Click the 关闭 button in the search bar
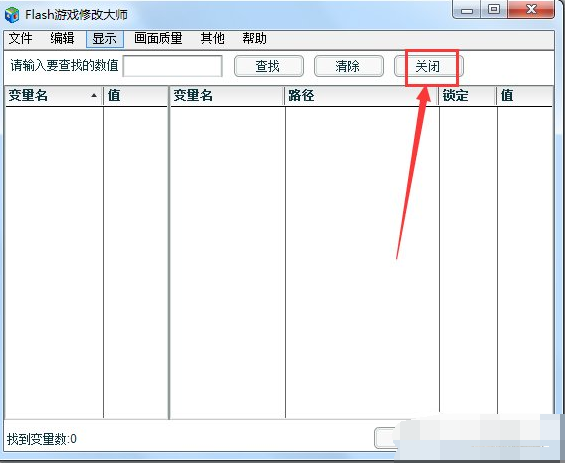 coord(428,66)
